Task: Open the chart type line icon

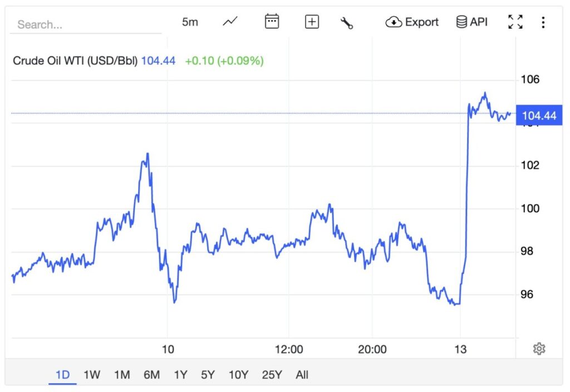Action: 230,22
